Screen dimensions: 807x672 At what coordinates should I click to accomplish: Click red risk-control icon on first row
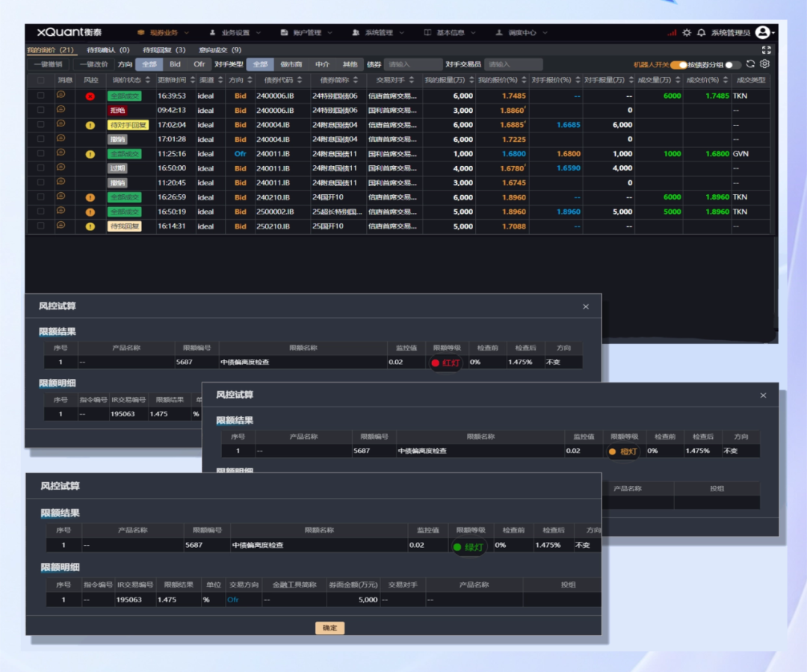tap(90, 96)
